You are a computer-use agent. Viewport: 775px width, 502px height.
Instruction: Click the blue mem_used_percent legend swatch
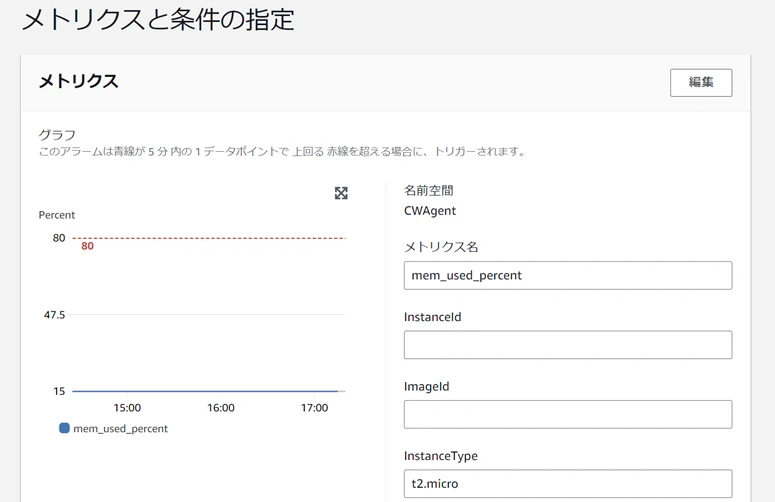pos(64,428)
